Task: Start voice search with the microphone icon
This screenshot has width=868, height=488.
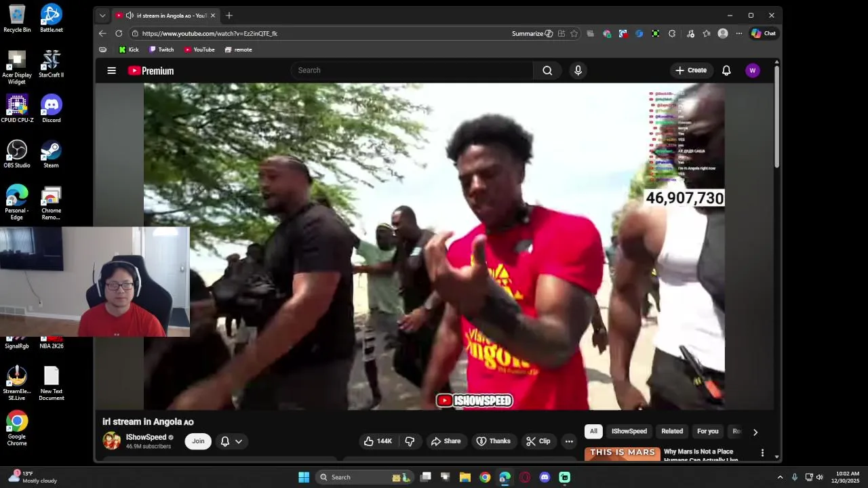Action: (578, 70)
